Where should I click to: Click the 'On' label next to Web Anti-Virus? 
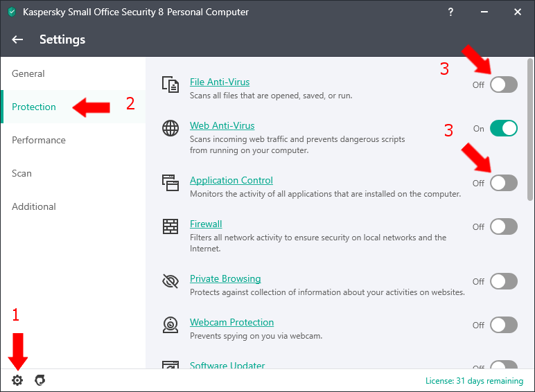click(x=478, y=129)
